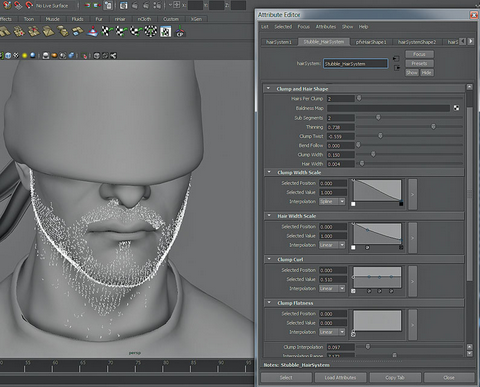Switch to the pfxHairShape1 tab
480x387 pixels.
[371, 42]
